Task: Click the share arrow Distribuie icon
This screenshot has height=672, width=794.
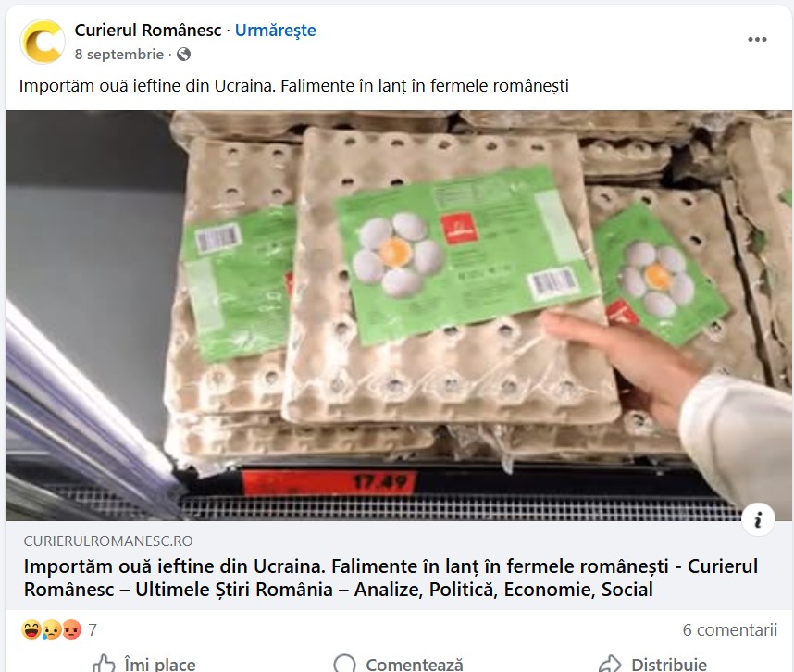Action: coord(610,664)
